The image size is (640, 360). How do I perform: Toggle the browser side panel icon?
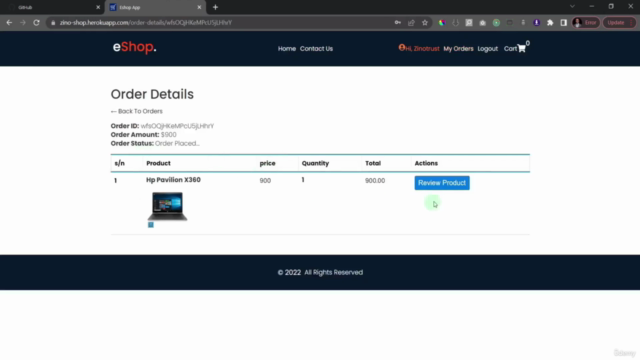(x=564, y=23)
